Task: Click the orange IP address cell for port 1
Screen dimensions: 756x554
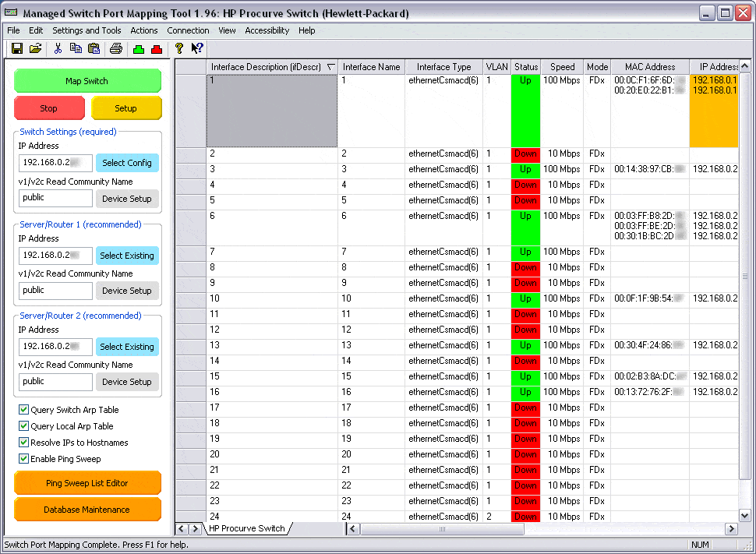Action: pos(714,111)
